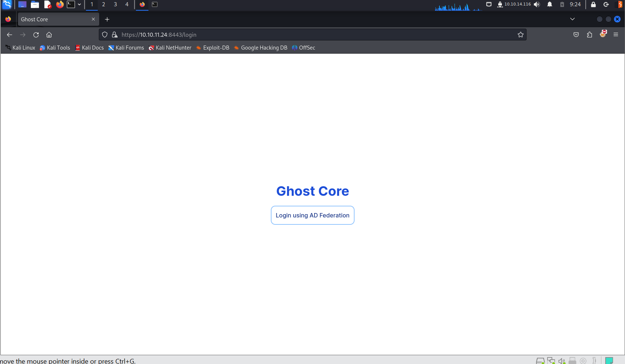Switch to workspace 4
Viewport: 625px width, 364px height.
pyautogui.click(x=127, y=4)
